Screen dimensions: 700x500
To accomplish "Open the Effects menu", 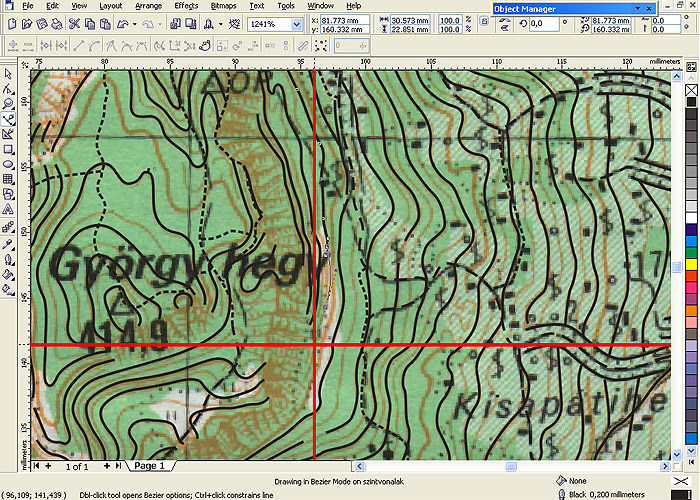I will [x=186, y=6].
